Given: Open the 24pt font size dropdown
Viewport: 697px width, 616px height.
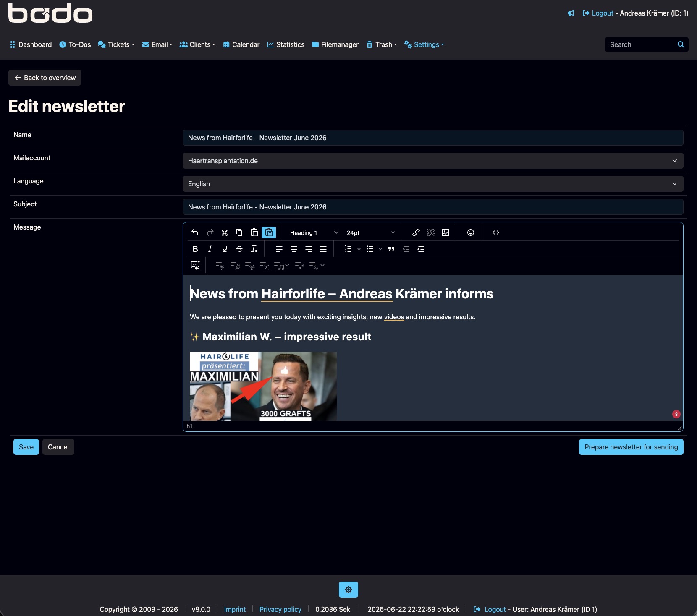Looking at the screenshot, I should tap(370, 232).
